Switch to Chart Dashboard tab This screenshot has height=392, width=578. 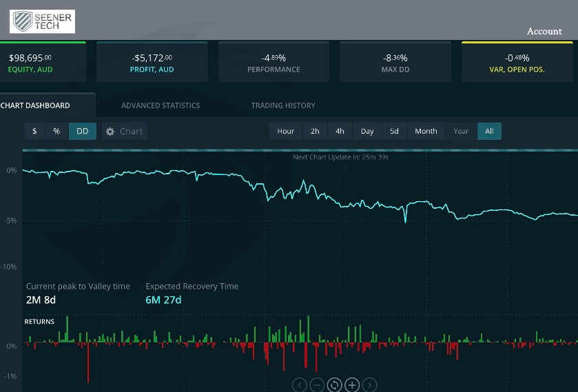pos(35,105)
